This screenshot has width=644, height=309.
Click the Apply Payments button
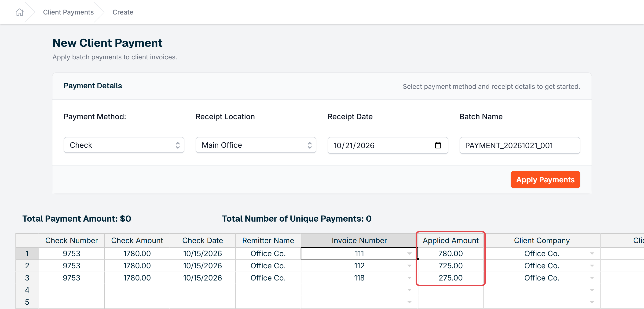coord(545,179)
